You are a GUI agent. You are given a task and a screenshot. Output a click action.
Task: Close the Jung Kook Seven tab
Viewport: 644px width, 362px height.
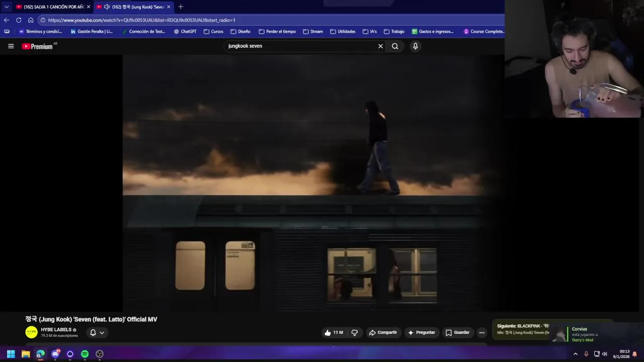[x=169, y=7]
